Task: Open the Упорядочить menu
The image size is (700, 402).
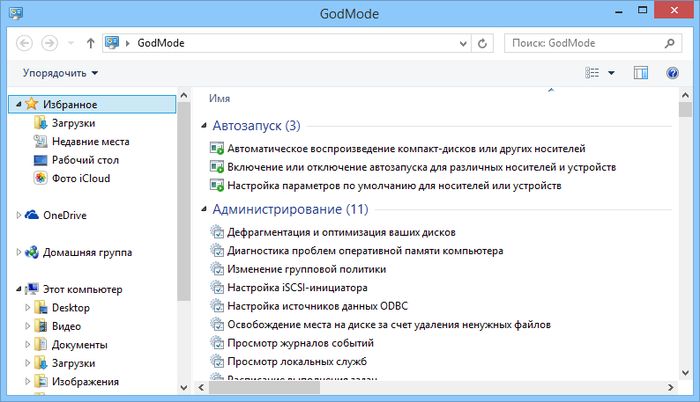Action: [60, 73]
